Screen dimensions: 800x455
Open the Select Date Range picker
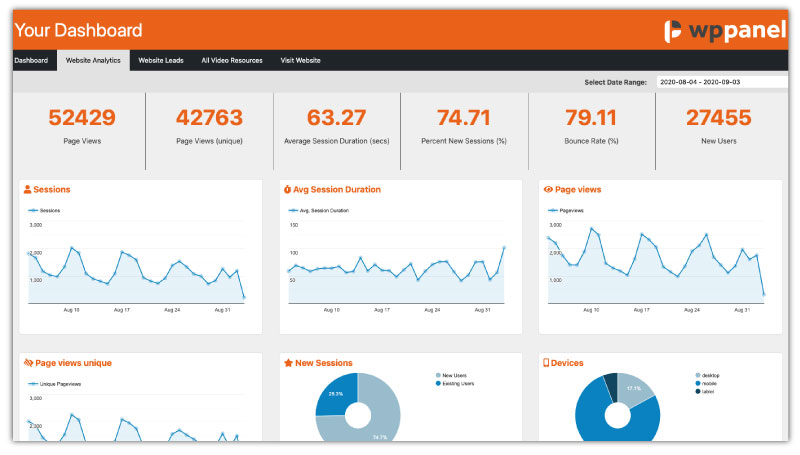pos(721,82)
